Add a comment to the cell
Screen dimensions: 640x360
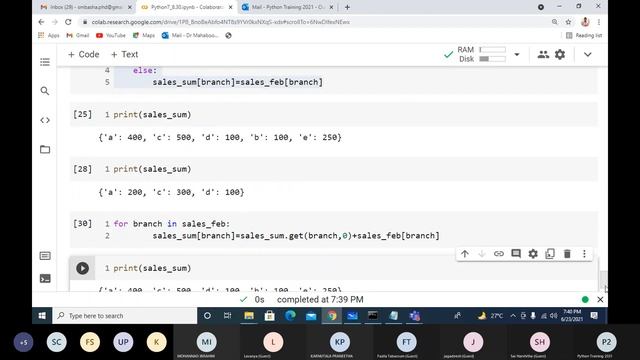(x=516, y=254)
